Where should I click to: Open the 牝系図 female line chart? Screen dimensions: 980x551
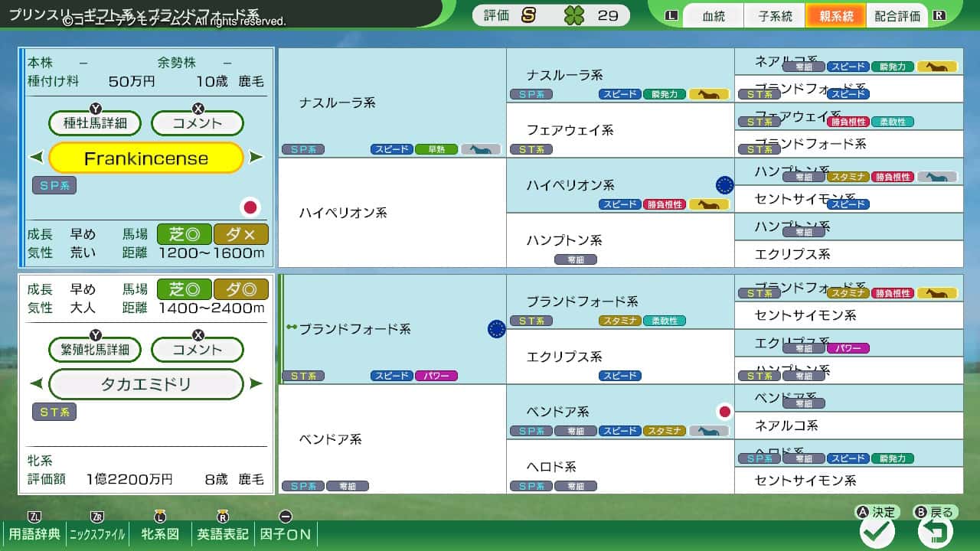point(160,533)
